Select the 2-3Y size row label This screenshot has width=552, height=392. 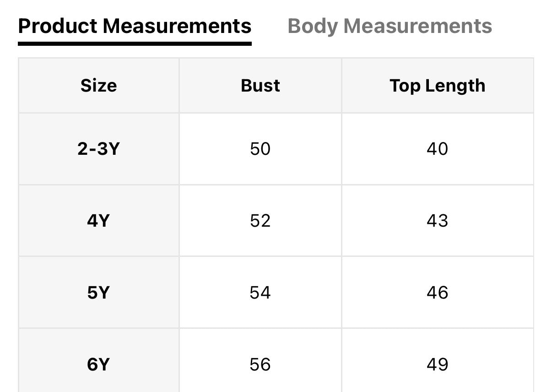pos(98,149)
